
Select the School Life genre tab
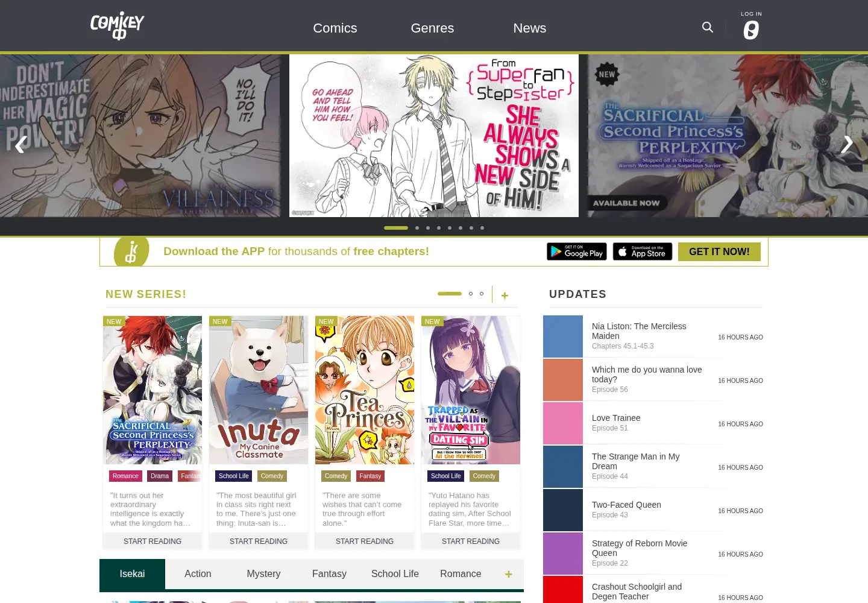(x=395, y=574)
